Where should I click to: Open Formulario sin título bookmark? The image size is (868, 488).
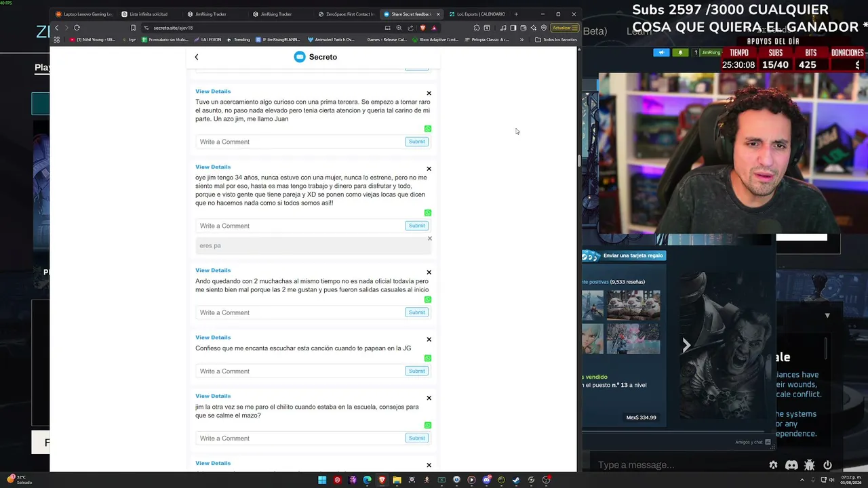(165, 40)
